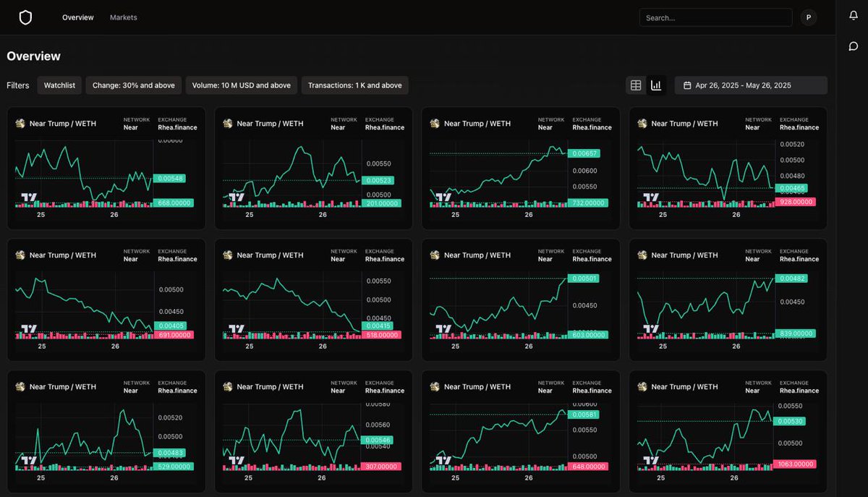The image size is (868, 497).
Task: Click the 0.00501 price label
Action: click(x=584, y=279)
